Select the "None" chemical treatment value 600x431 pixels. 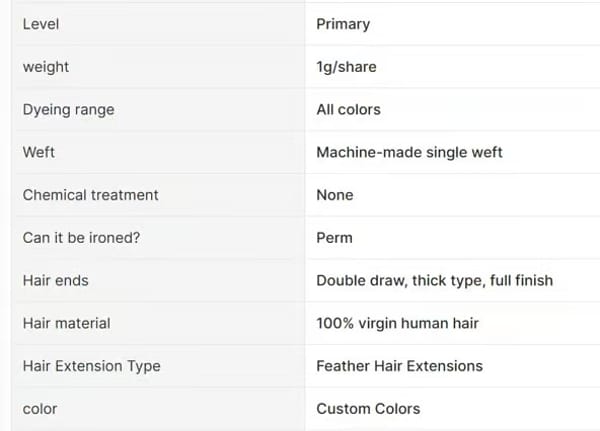tap(335, 195)
